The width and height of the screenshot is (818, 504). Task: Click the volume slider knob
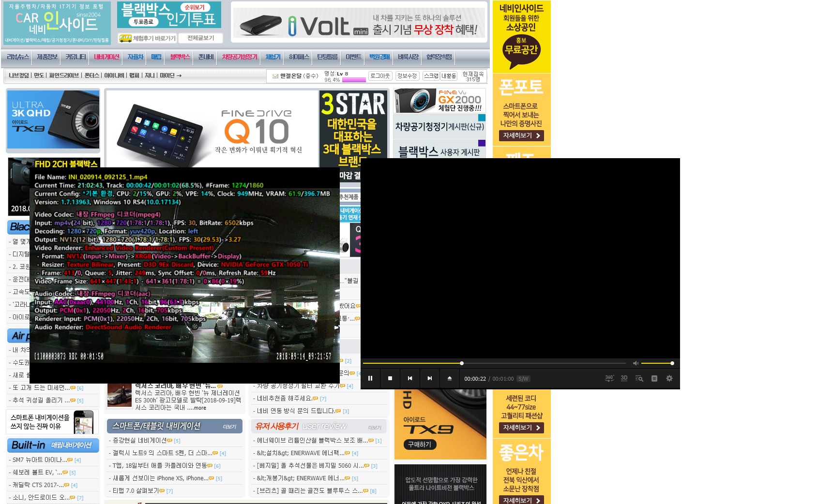pos(672,363)
